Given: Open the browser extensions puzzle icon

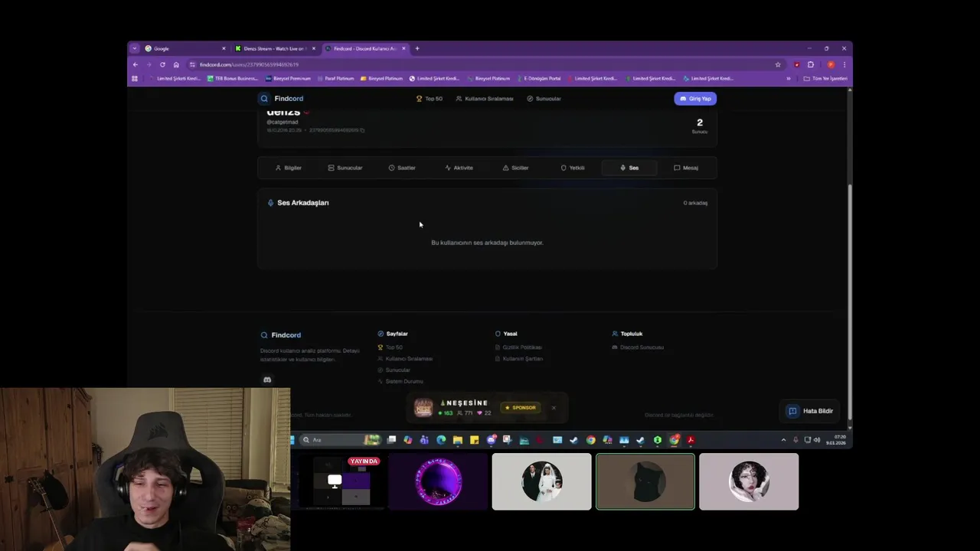Looking at the screenshot, I should (x=811, y=64).
